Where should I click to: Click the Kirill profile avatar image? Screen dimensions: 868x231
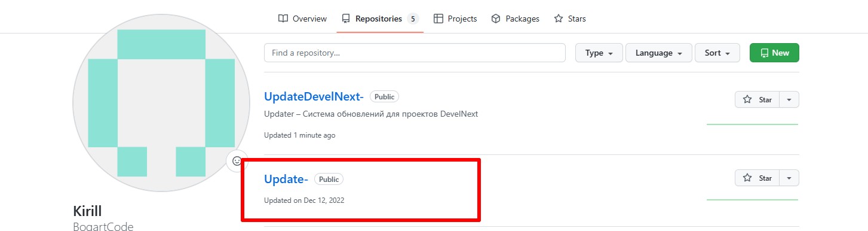coord(161,103)
